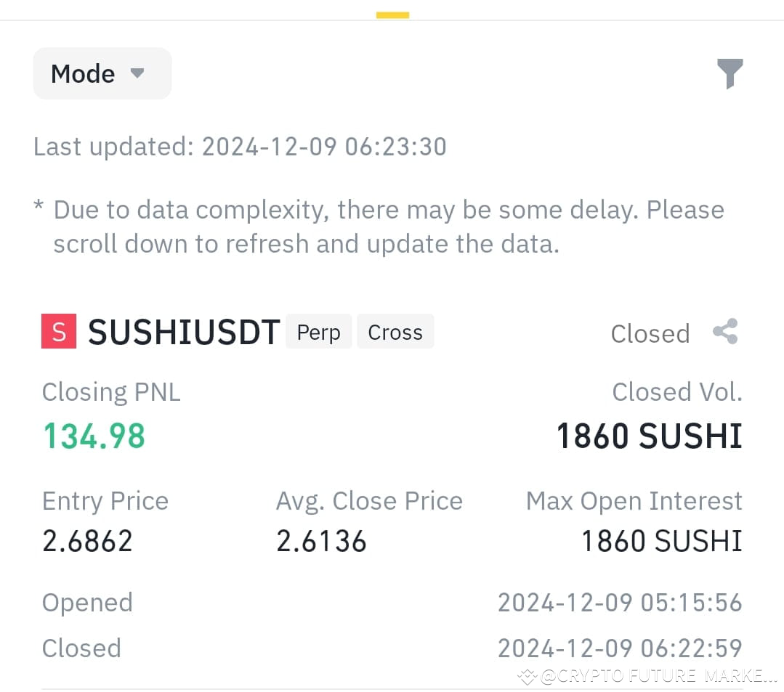Select the Opened timestamp 2024-12-09 05:15:56
This screenshot has width=784, height=692.
[x=620, y=602]
